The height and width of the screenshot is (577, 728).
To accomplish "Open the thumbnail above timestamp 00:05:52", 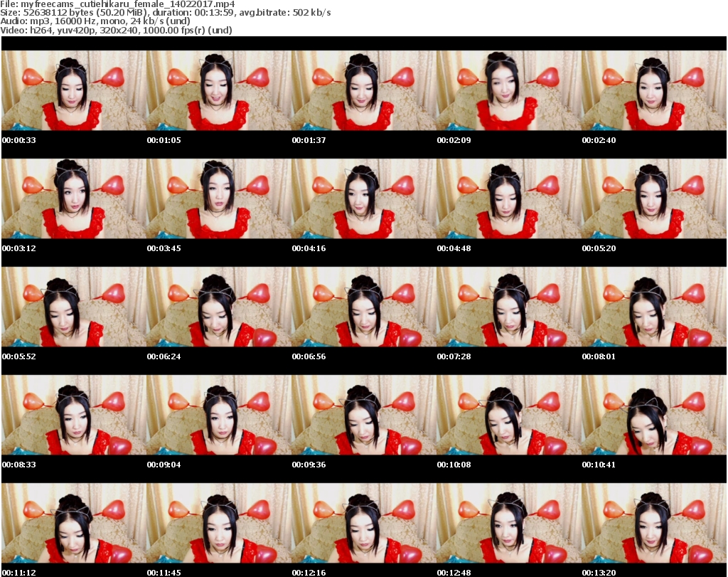I will [74, 307].
